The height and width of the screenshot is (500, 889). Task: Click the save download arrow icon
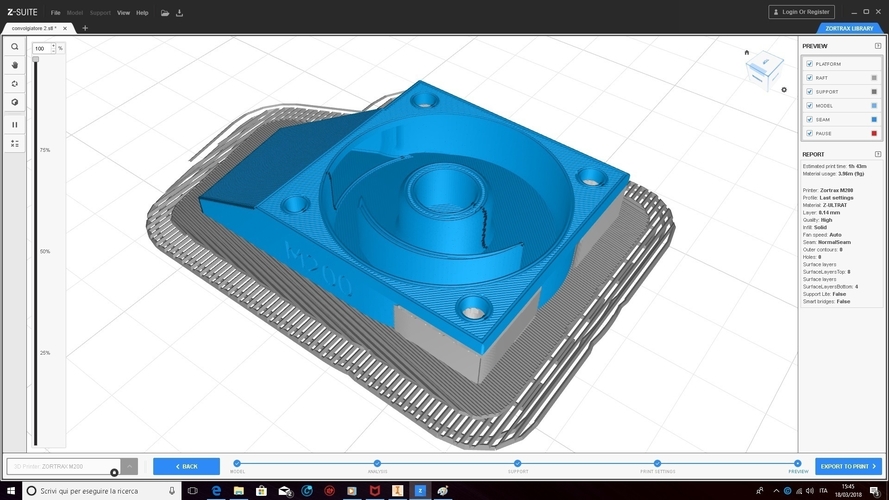pyautogui.click(x=179, y=12)
